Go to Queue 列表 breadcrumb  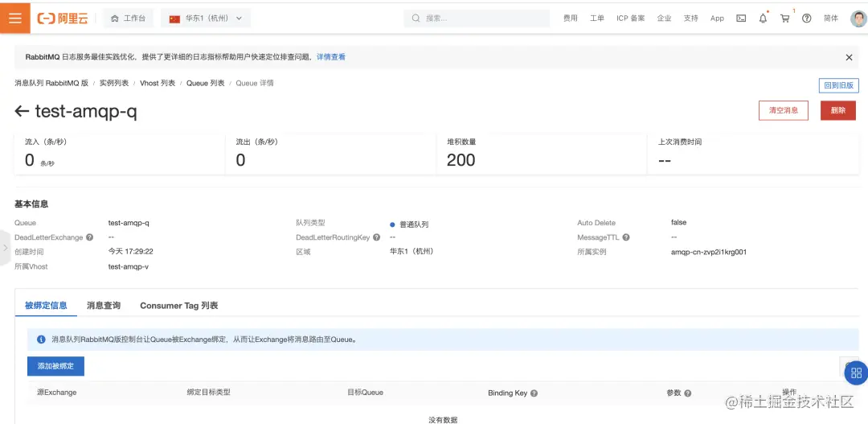206,83
